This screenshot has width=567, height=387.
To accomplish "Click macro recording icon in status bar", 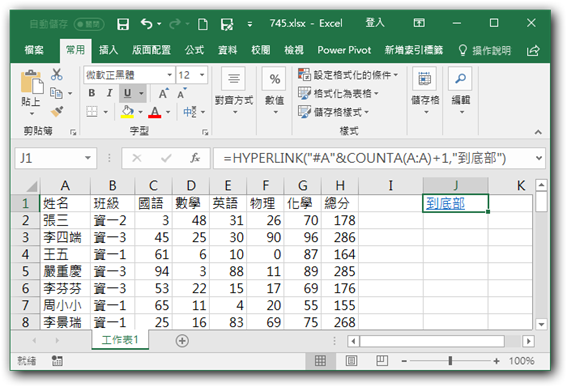I will (x=57, y=361).
